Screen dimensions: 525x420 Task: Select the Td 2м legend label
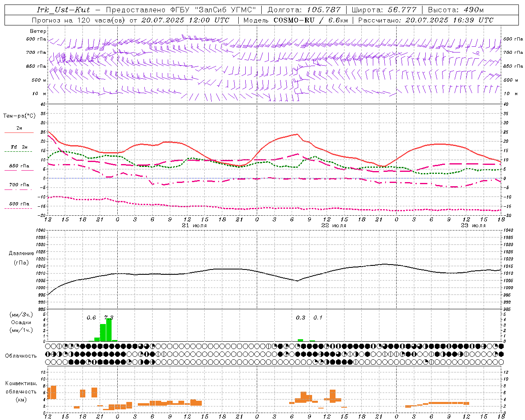pos(19,147)
